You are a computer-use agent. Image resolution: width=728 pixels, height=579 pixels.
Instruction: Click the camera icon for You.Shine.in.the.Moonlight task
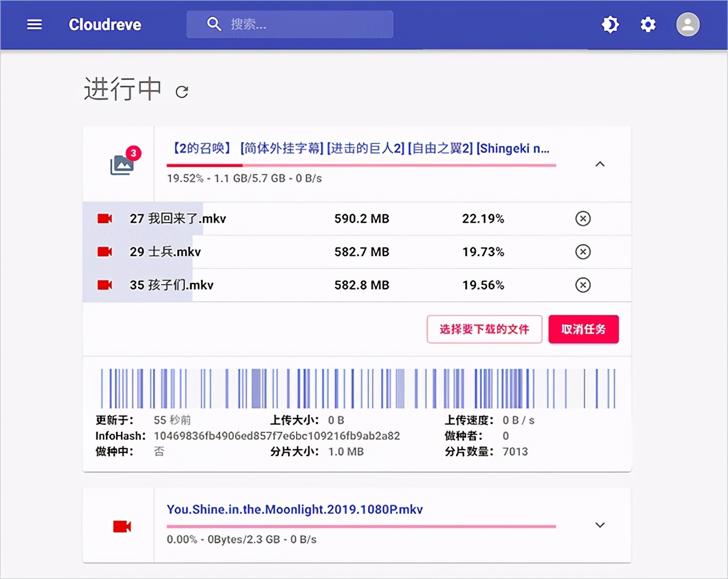(122, 525)
